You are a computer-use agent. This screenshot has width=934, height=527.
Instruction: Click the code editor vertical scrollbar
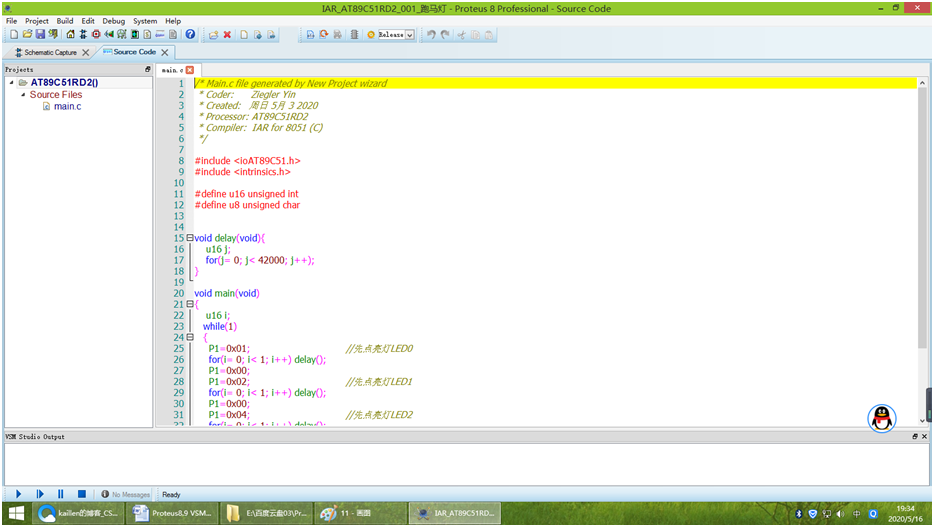pos(922,252)
